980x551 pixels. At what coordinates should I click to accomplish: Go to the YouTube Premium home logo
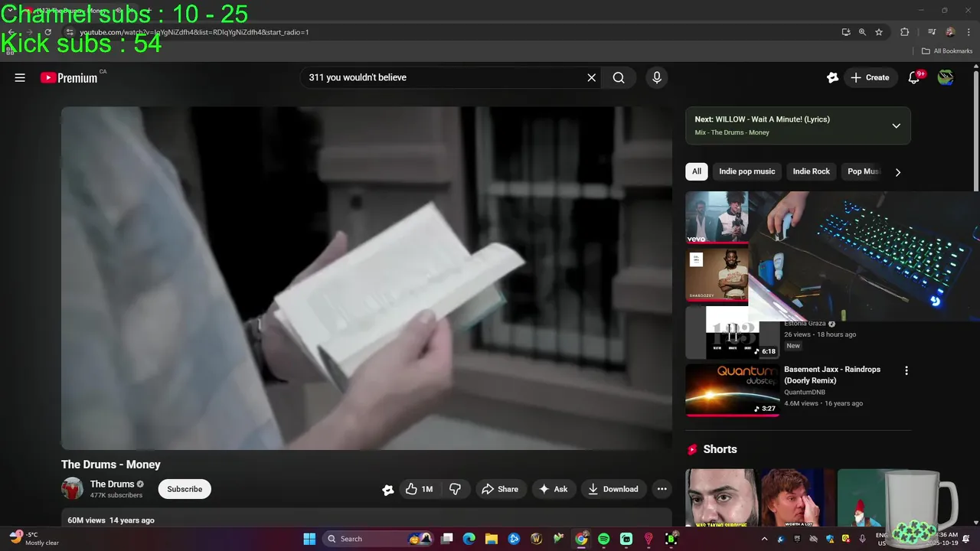69,77
